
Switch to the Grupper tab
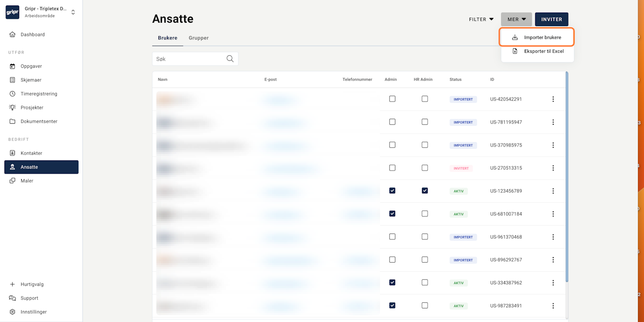199,38
